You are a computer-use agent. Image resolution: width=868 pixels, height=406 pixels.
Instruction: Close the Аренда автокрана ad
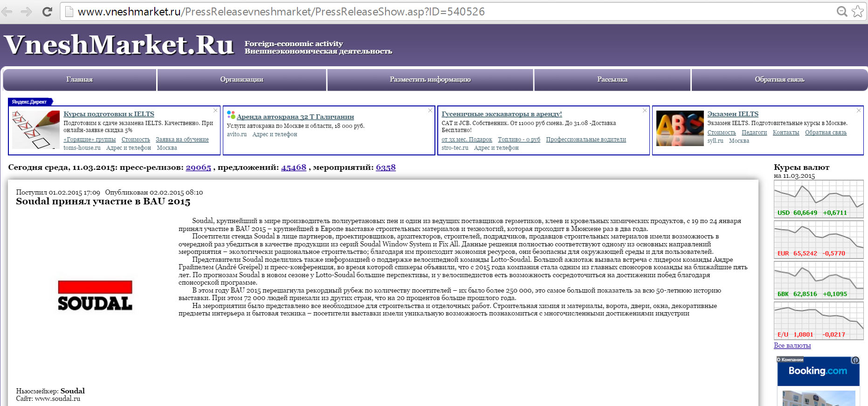[x=430, y=111]
